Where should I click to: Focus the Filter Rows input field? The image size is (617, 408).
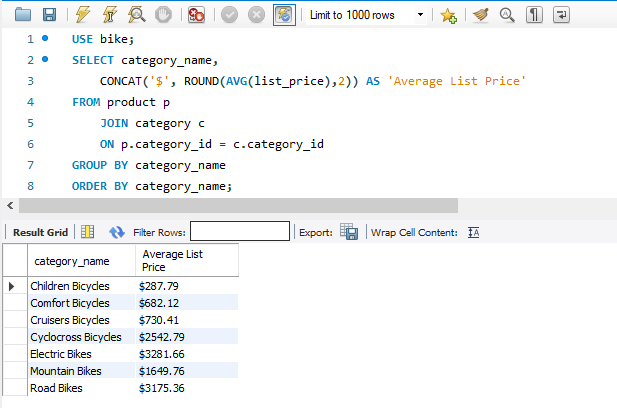(x=240, y=231)
